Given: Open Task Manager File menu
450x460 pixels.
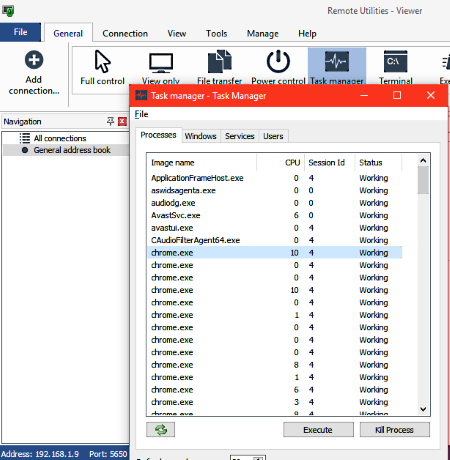Looking at the screenshot, I should (x=141, y=114).
